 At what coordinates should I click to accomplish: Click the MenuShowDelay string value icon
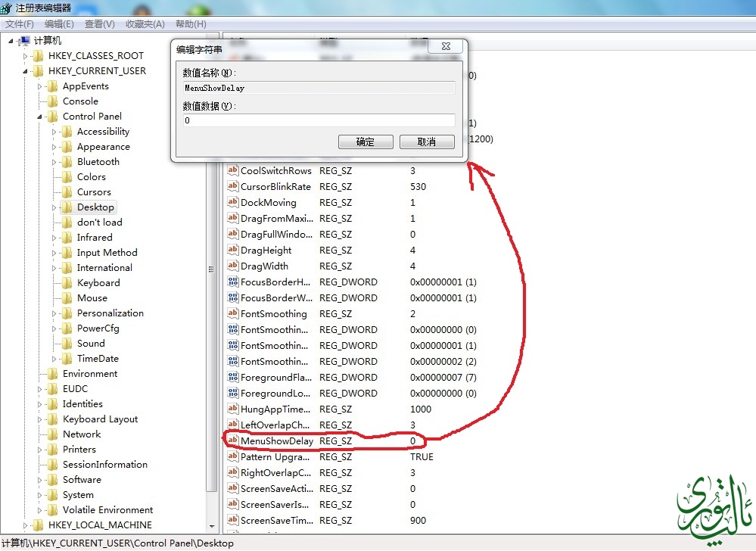pos(233,441)
